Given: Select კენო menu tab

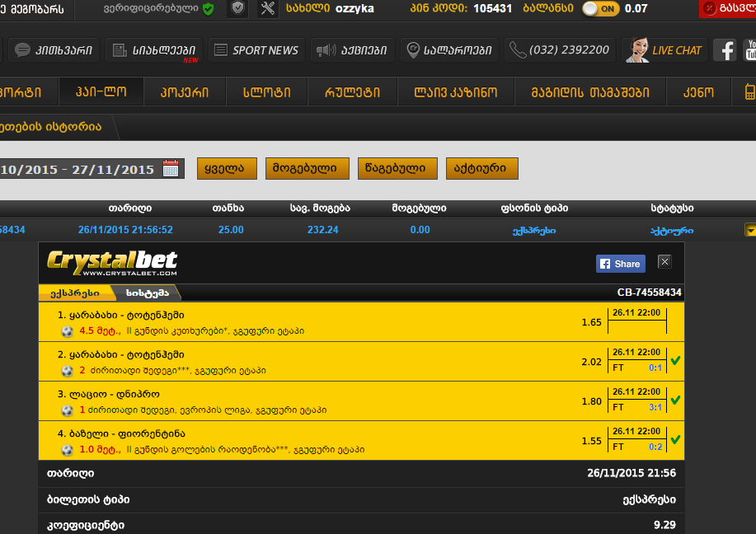Looking at the screenshot, I should point(698,91).
